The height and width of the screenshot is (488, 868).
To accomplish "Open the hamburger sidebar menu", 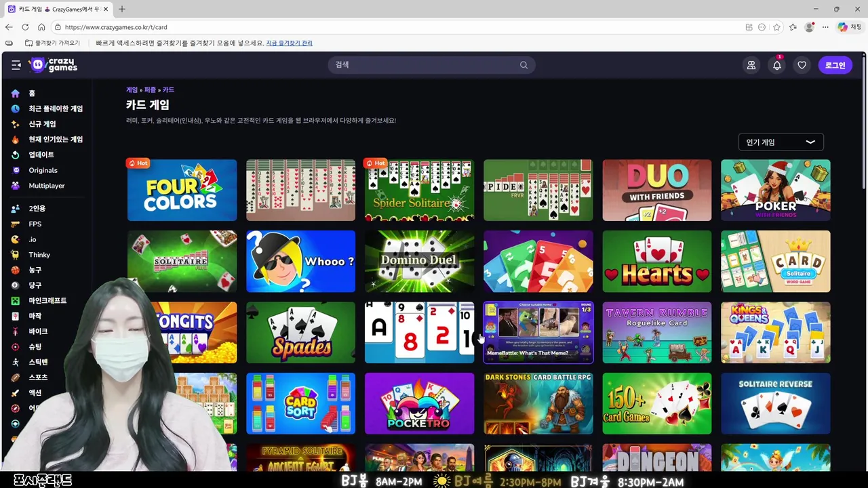I will click(x=16, y=65).
